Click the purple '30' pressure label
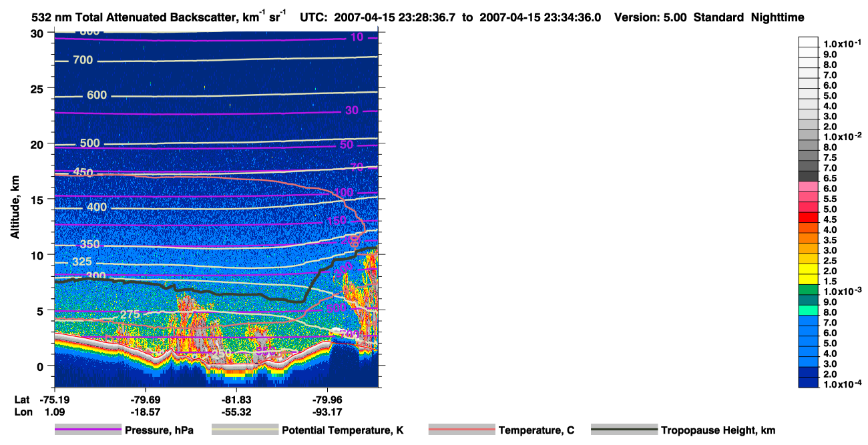 352,110
